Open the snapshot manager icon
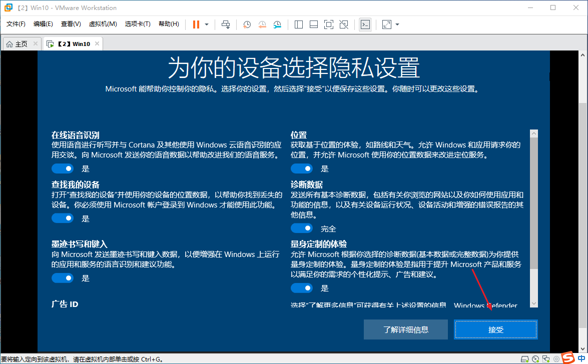This screenshot has width=588, height=364. pyautogui.click(x=277, y=24)
